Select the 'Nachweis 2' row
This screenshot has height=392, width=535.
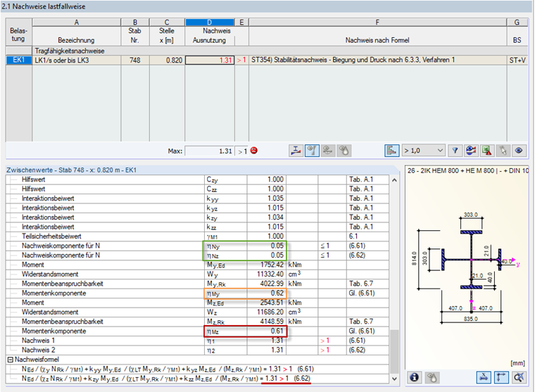point(197,350)
